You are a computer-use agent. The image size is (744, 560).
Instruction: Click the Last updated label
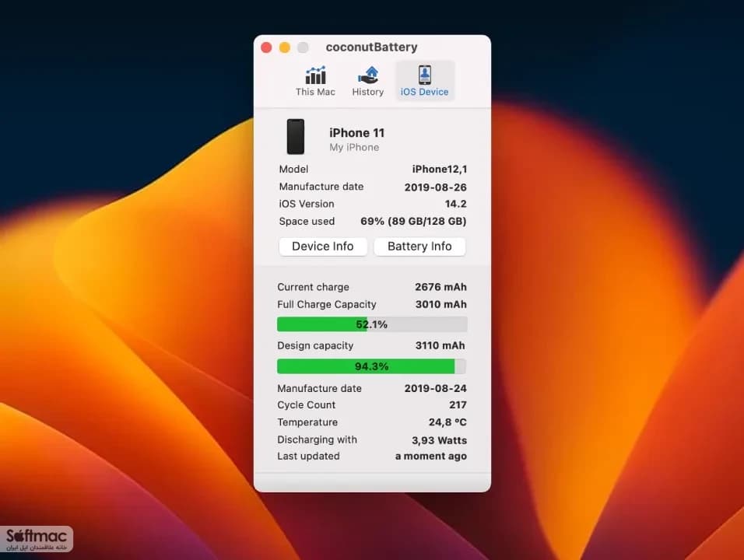(x=308, y=456)
